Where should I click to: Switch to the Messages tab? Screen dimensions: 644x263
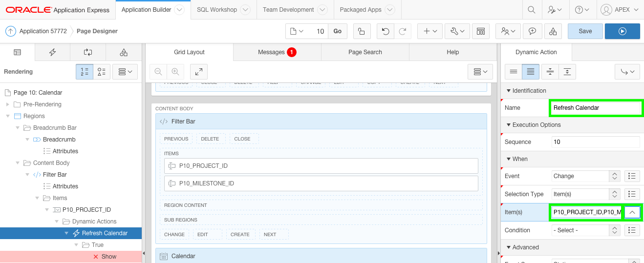pyautogui.click(x=277, y=52)
